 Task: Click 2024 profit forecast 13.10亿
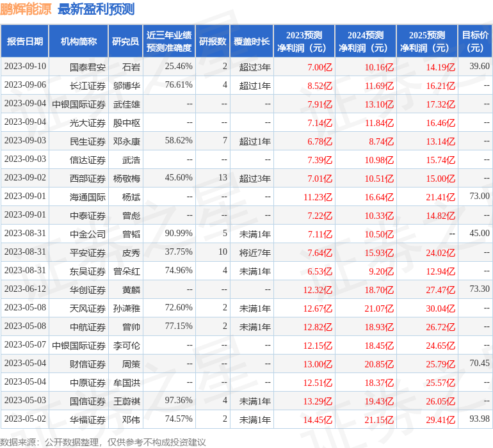coord(379,104)
